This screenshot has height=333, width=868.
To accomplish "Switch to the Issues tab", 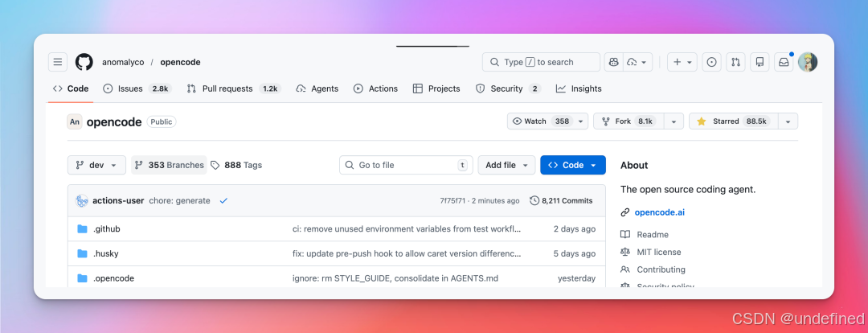I will [137, 88].
